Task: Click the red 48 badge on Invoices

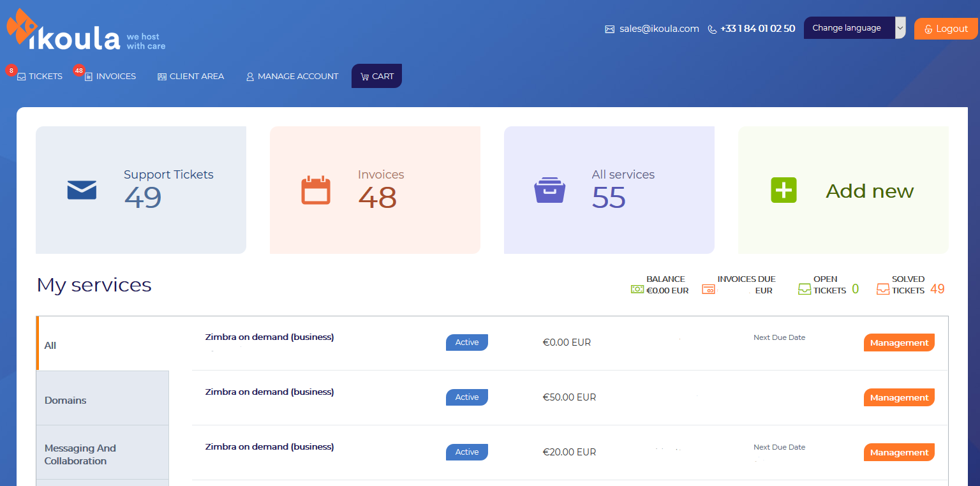Action: 79,70
